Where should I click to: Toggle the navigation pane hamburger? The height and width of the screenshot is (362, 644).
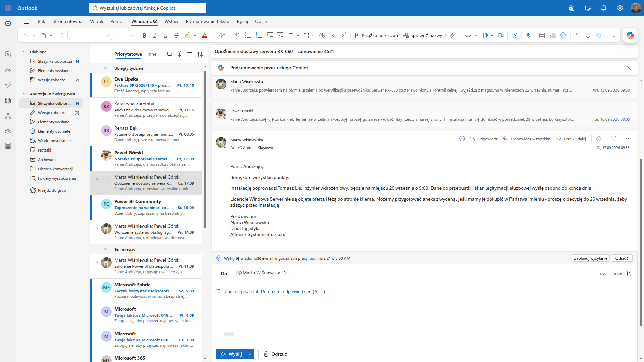[x=26, y=22]
